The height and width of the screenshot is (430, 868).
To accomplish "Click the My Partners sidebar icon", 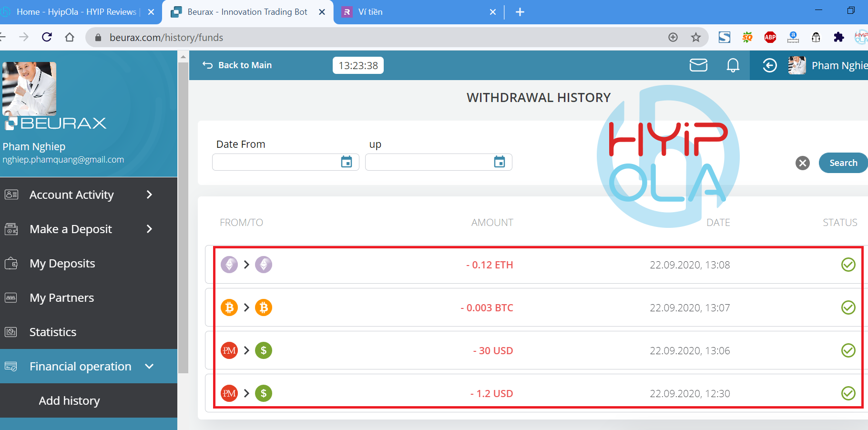I will (x=11, y=297).
